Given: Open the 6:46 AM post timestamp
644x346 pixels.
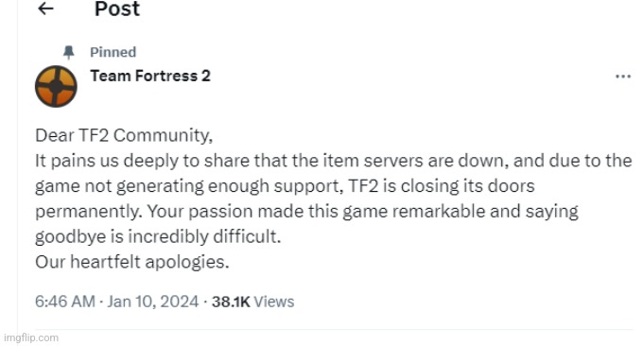Looking at the screenshot, I should coord(65,302).
